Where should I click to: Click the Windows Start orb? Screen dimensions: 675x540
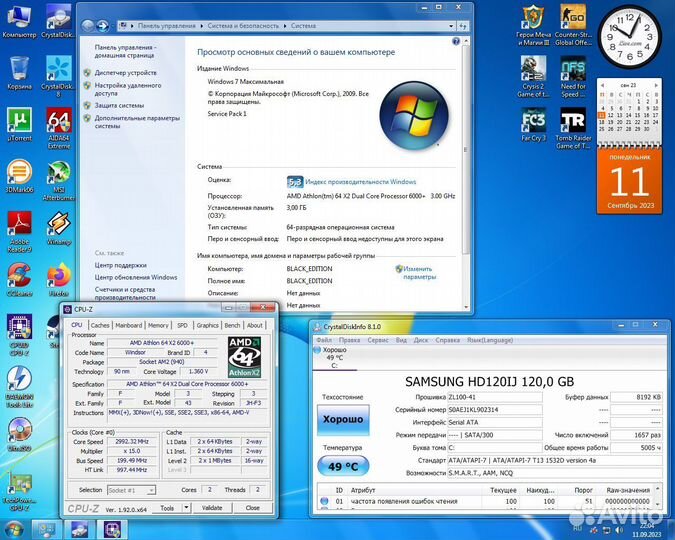point(14,530)
